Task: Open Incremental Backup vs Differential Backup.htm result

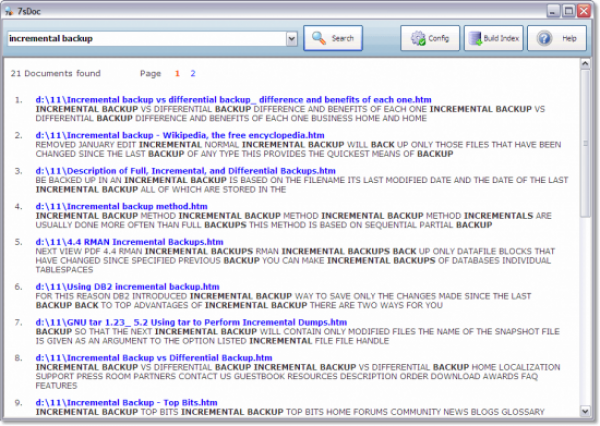Action: 154,358
